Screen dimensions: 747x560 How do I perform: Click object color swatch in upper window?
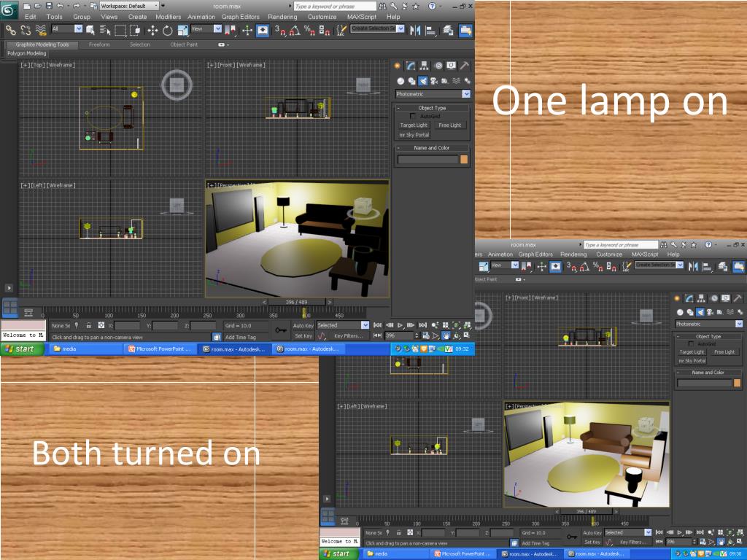(464, 160)
